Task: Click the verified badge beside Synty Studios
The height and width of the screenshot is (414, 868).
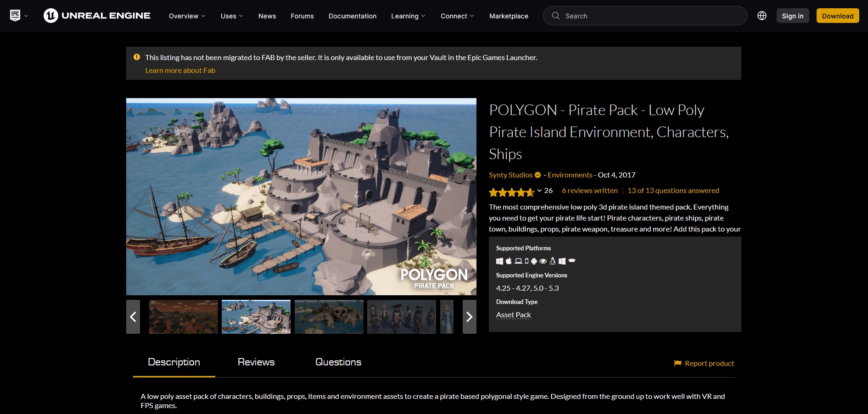Action: point(538,175)
